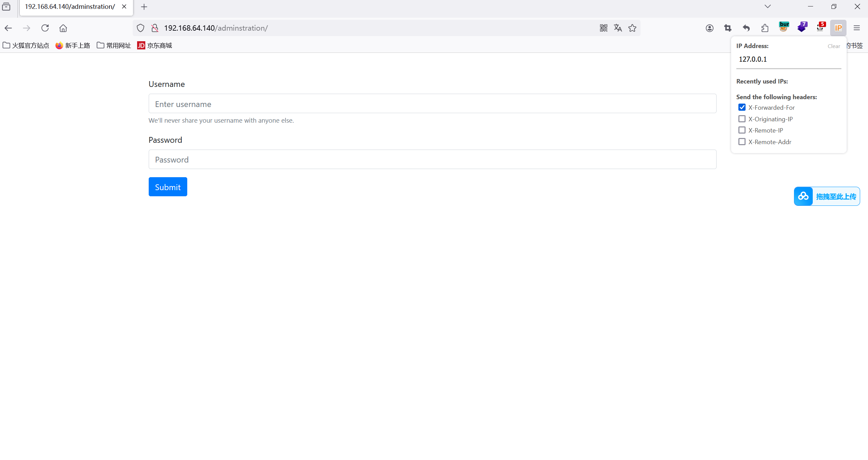
Task: Check the X-Remote-Addr header box
Action: tap(742, 142)
